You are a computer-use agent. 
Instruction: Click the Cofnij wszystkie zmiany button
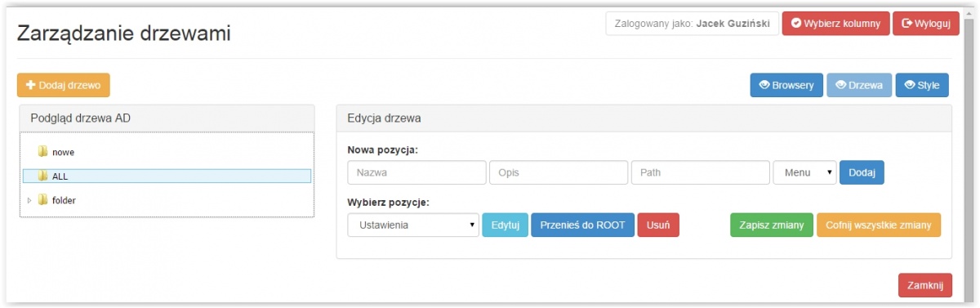tap(879, 225)
